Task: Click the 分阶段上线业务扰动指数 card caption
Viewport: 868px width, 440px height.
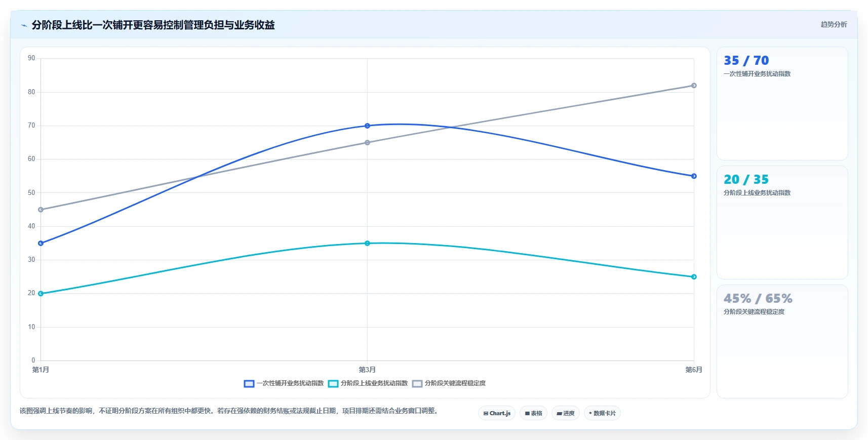Action: (x=757, y=193)
